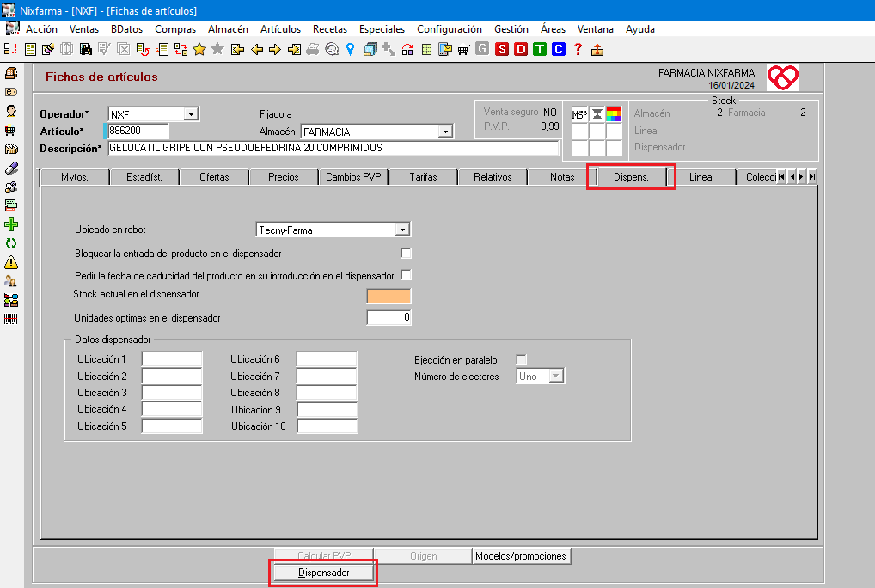Click the Ubicación 10 input field
This screenshot has height=588, width=875.
click(x=327, y=426)
